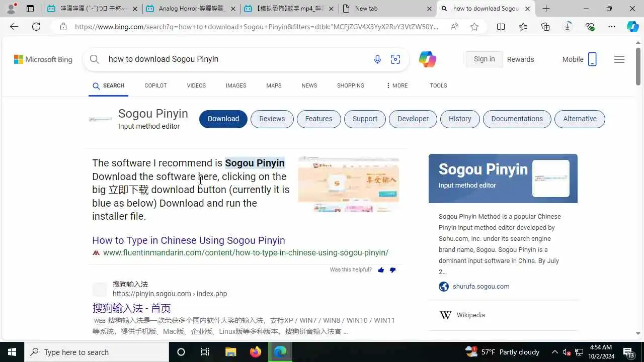Open the Tab actions menu icon
Image resolution: width=644 pixels, height=362 pixels.
pos(30,9)
